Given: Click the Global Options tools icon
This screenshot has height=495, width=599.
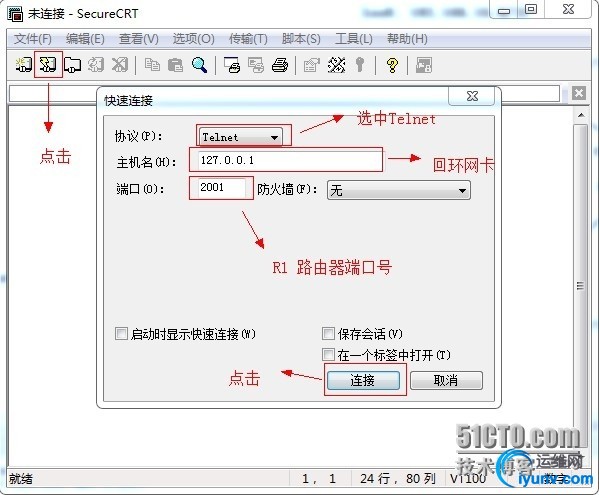Looking at the screenshot, I should tap(336, 65).
